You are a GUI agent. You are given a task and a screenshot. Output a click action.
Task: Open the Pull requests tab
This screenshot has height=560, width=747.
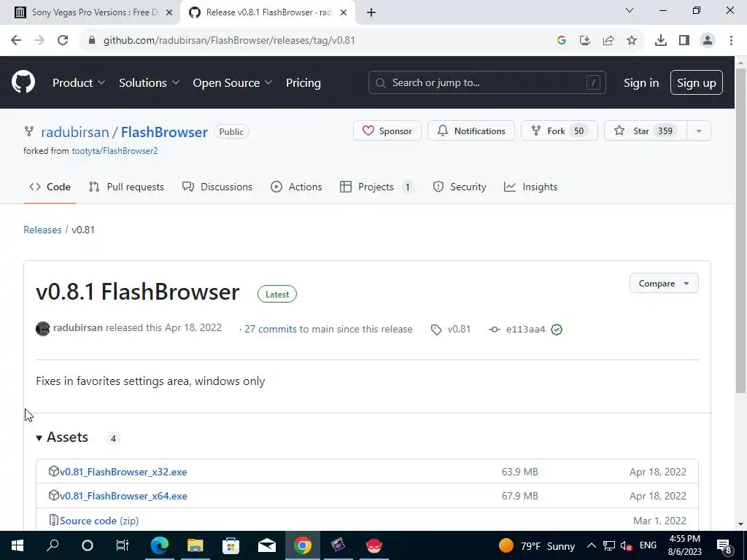click(127, 187)
